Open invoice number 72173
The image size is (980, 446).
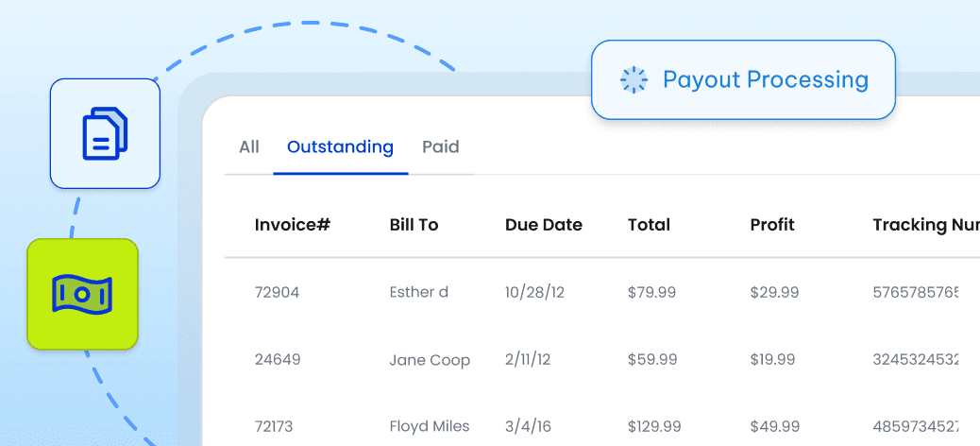pyautogui.click(x=277, y=426)
